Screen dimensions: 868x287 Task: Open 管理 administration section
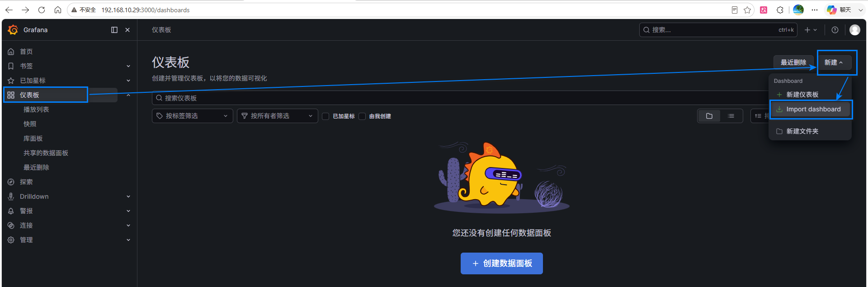26,240
